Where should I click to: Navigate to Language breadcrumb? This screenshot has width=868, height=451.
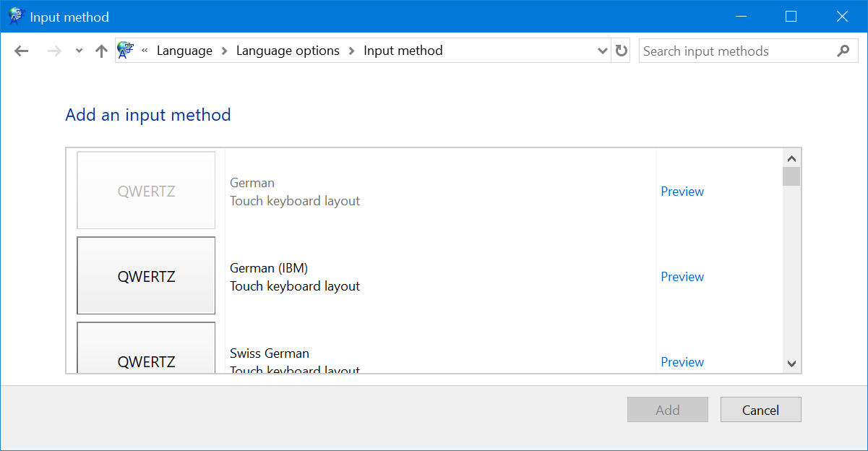click(x=184, y=51)
